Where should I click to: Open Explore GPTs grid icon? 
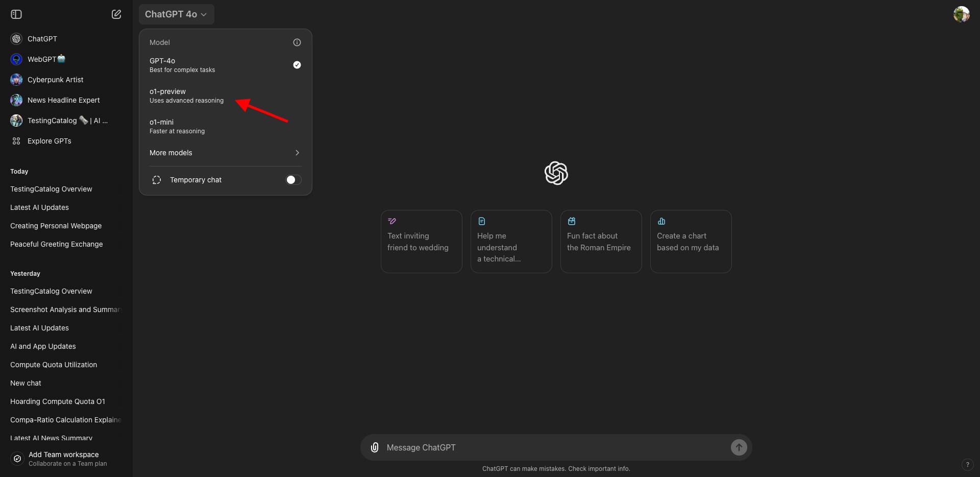[16, 141]
